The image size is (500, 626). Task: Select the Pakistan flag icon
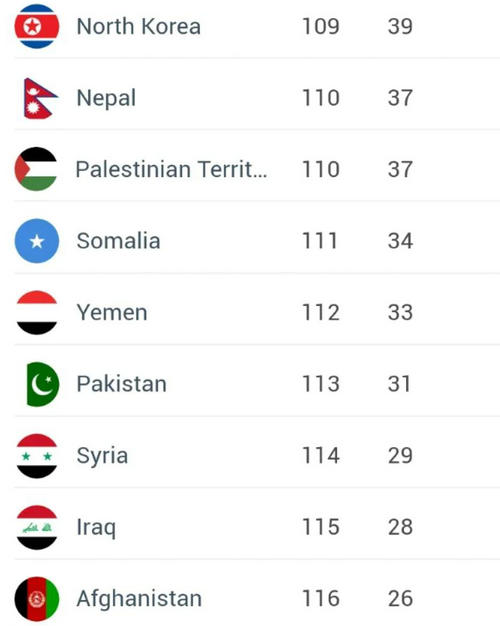[42, 384]
